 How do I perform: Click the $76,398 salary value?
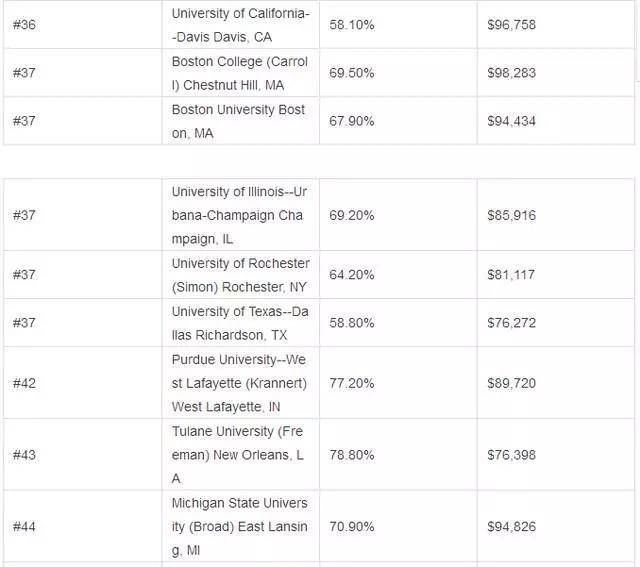(511, 455)
